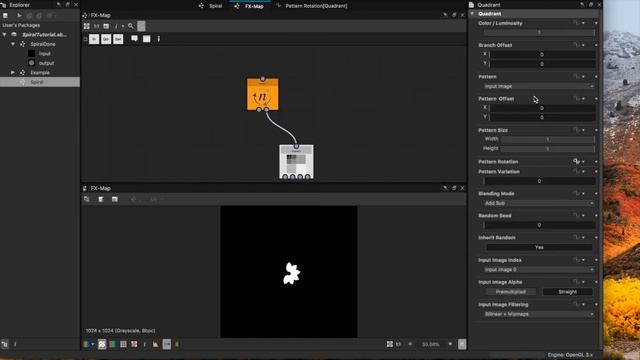Image resolution: width=640 pixels, height=360 pixels.
Task: Click the first white node button in graph toolbar
Action: pos(94,39)
